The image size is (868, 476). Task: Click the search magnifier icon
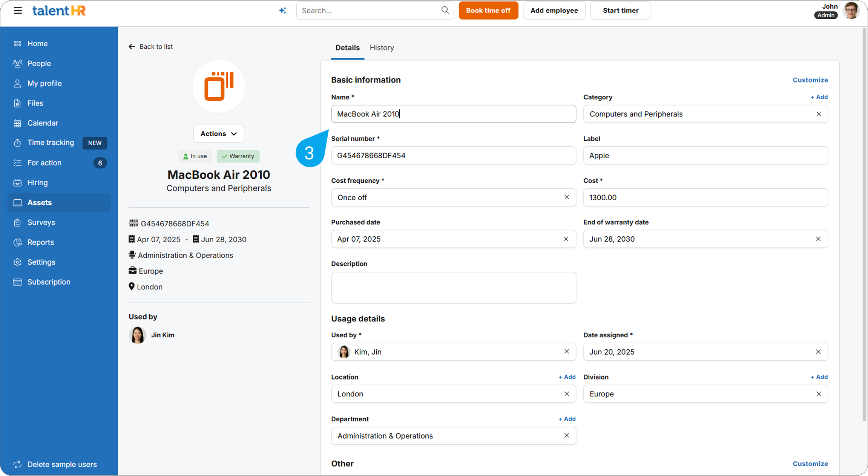pyautogui.click(x=445, y=10)
